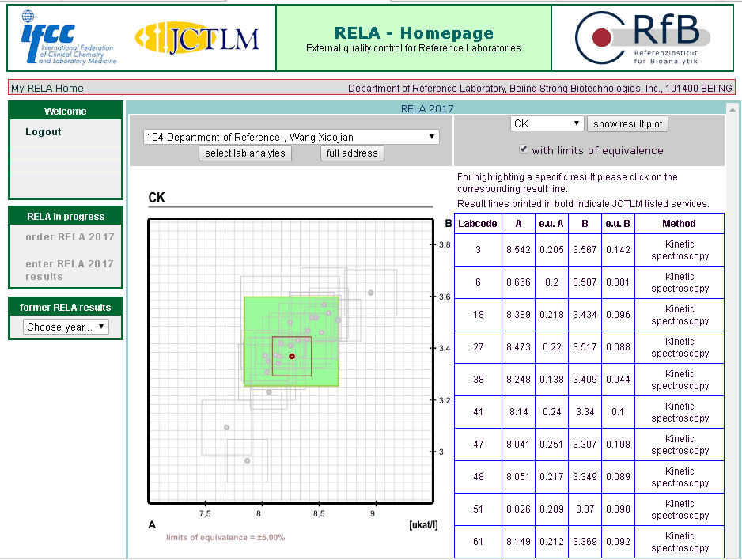Click the 'full address' button
Viewport: 742px width, 560px height.
[352, 153]
